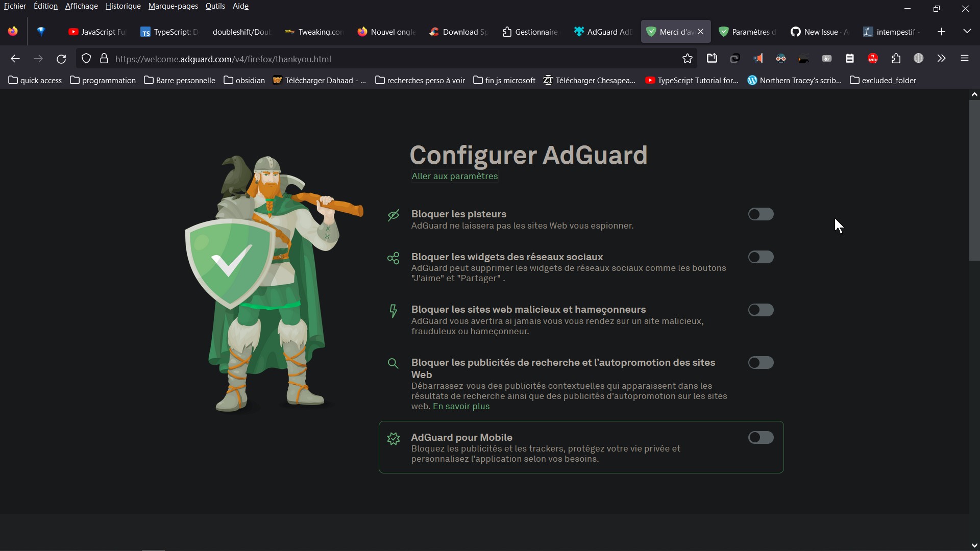Screen dimensions: 980x551
Task: Click the Aller aux paramètres link
Action: (455, 176)
